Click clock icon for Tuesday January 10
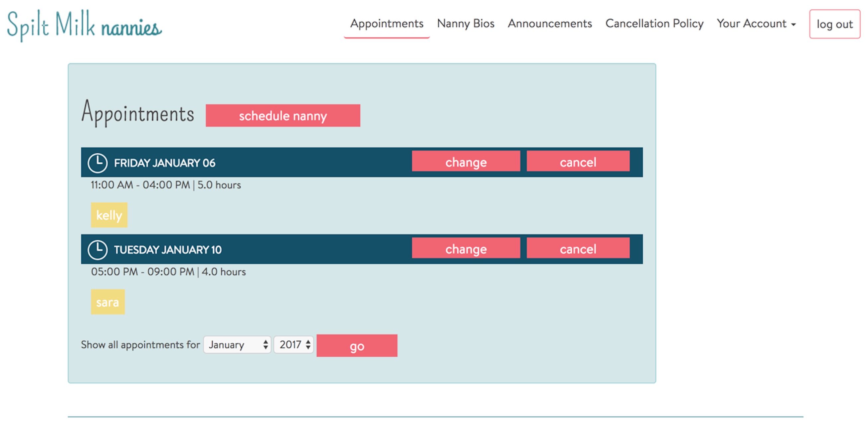This screenshot has height=422, width=868. (97, 250)
